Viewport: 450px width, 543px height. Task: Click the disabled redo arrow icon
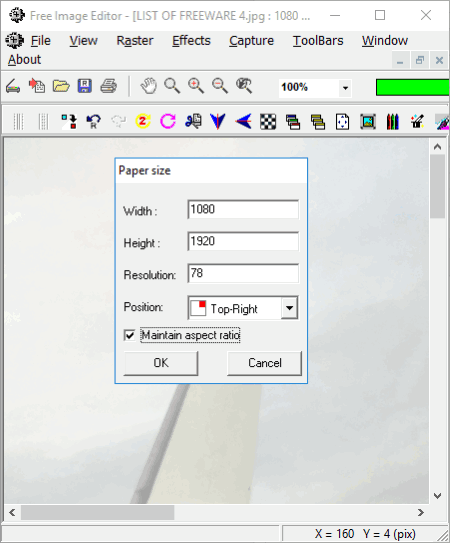click(x=118, y=122)
